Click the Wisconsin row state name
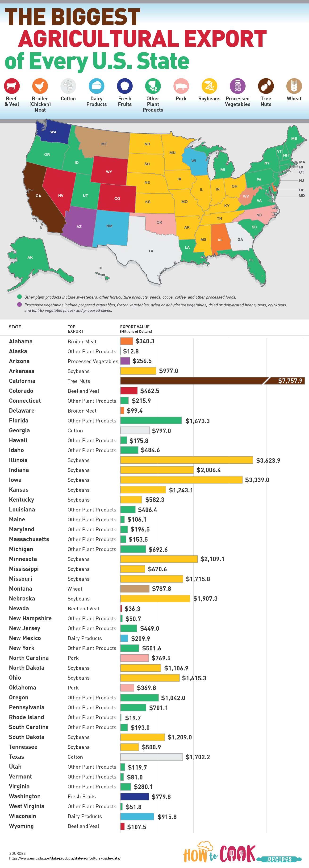The width and height of the screenshot is (309, 868). [x=23, y=816]
